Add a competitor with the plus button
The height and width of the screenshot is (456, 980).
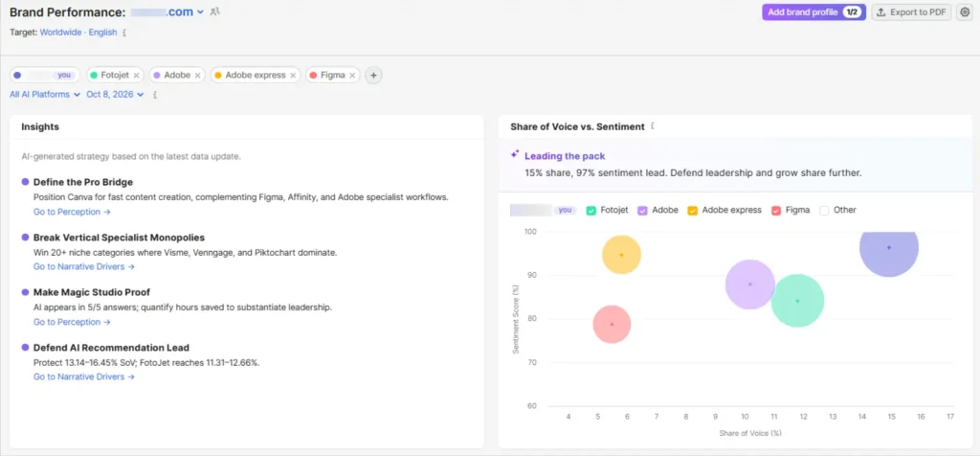pos(373,75)
